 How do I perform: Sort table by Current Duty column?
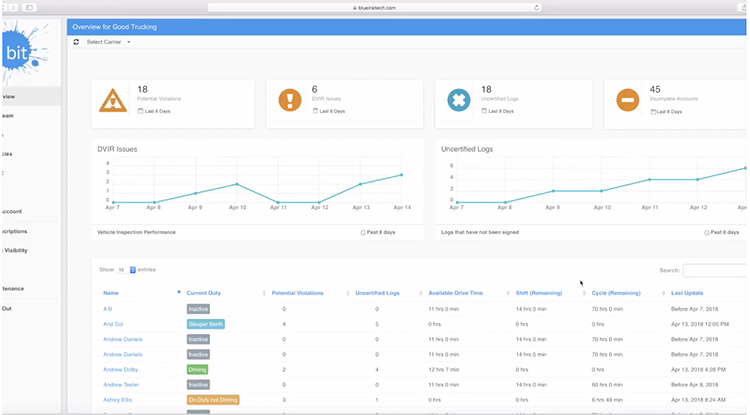[x=203, y=293]
